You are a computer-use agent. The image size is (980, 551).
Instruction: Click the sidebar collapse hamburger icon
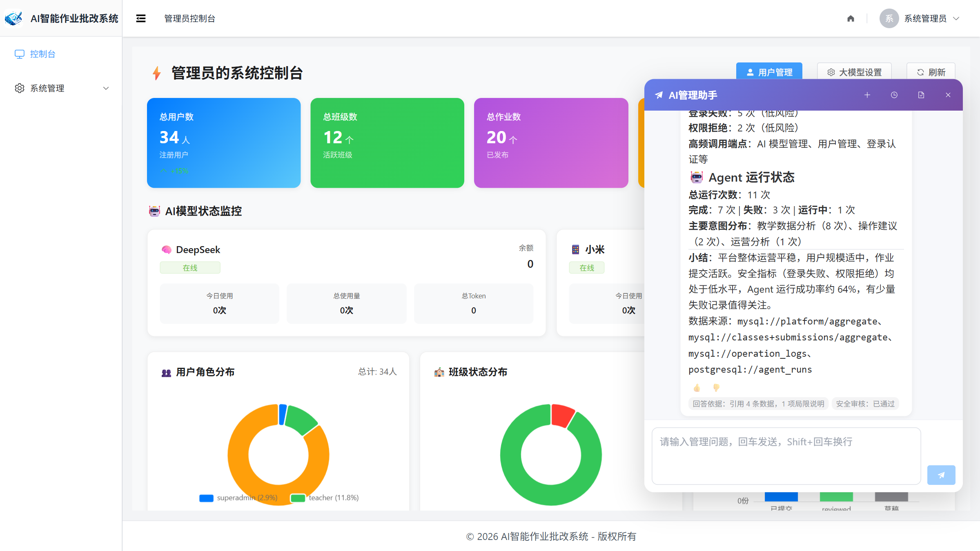click(x=141, y=18)
